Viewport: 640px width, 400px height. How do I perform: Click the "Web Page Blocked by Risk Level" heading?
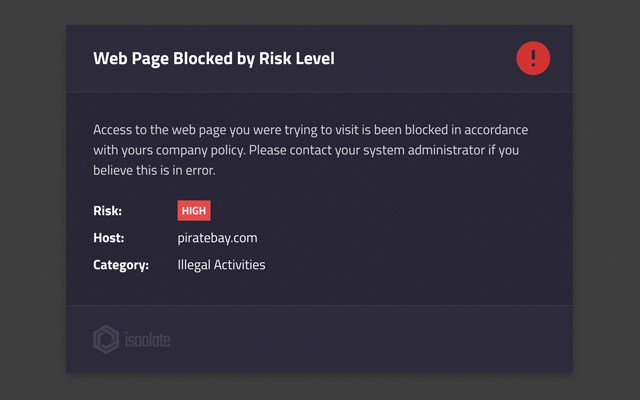213,59
